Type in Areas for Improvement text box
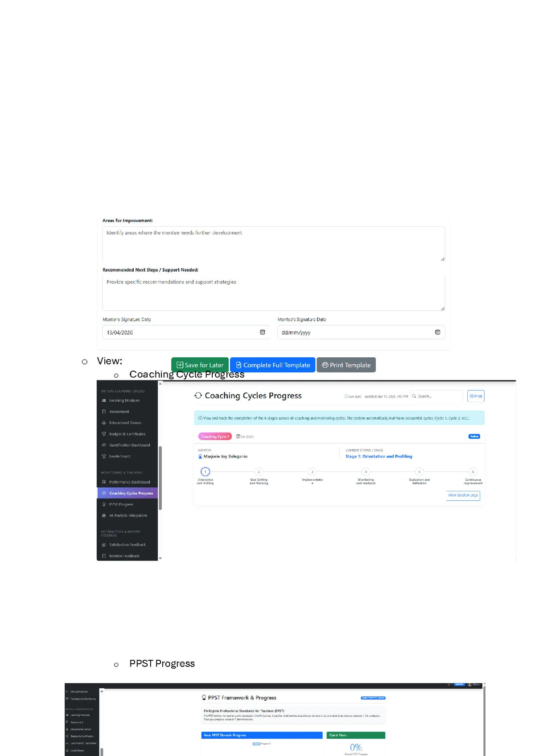Image resolution: width=535 pixels, height=756 pixels. click(273, 244)
